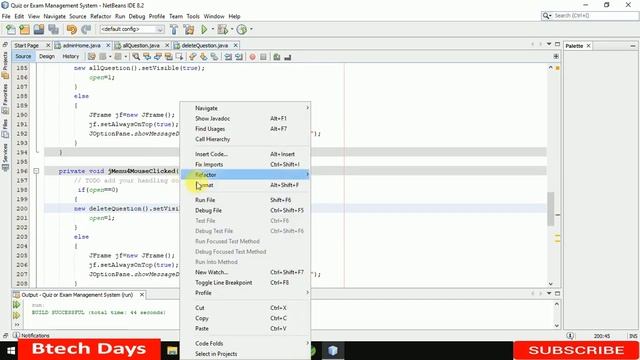Click the Profile Project toolbar icon
The image size is (640, 360).
[x=242, y=29]
